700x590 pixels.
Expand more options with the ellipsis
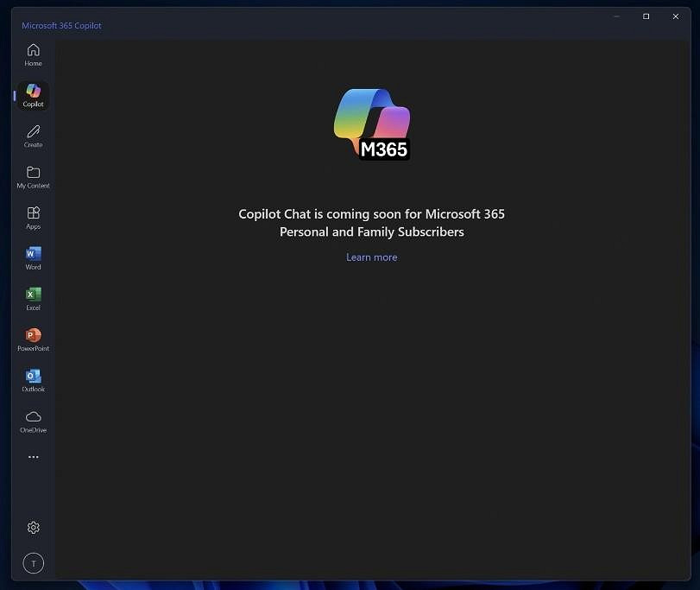[x=33, y=456]
